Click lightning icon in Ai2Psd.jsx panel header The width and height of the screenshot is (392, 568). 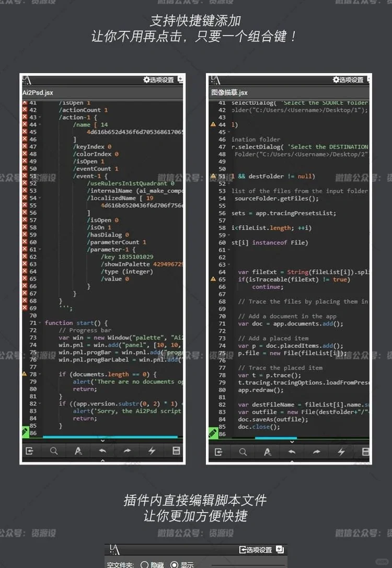click(180, 79)
